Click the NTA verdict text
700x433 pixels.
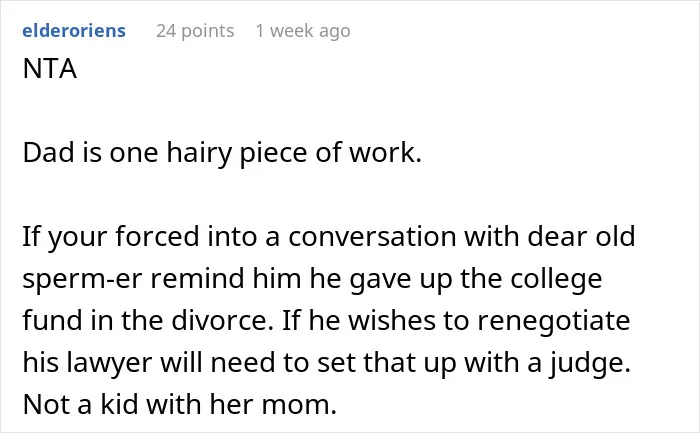coord(50,69)
